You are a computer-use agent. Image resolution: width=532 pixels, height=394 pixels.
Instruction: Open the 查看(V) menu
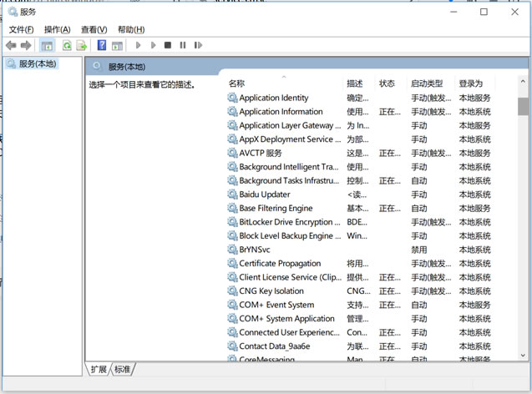pyautogui.click(x=94, y=30)
